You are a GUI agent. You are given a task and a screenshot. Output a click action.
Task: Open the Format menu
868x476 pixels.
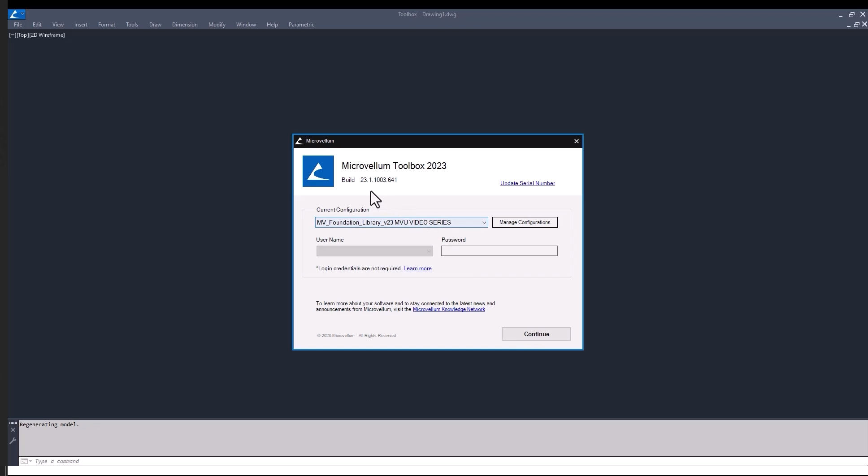click(107, 25)
